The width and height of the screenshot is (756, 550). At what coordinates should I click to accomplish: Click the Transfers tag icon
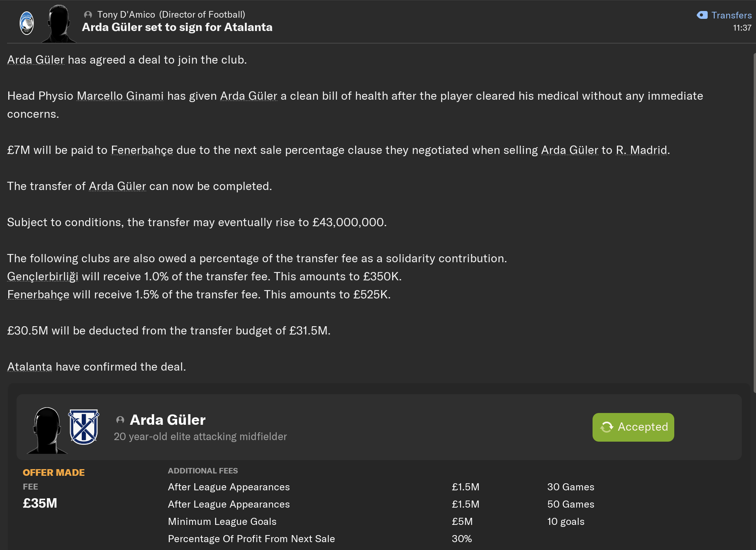point(702,15)
